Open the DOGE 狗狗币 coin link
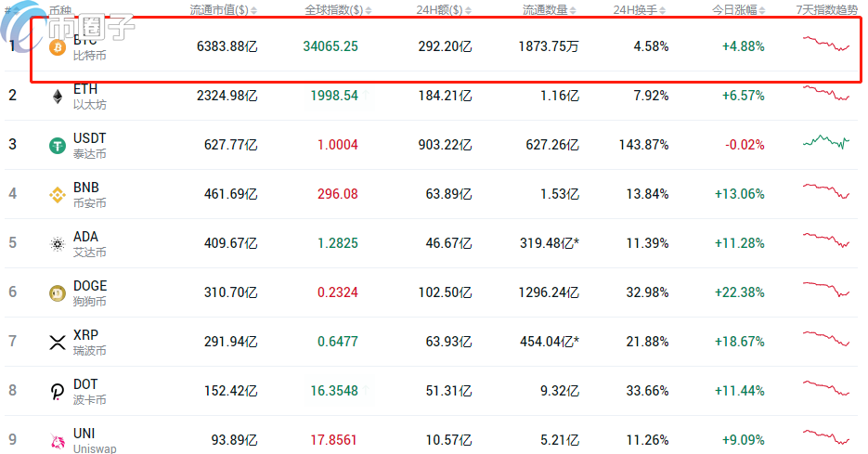868x454 pixels. [90, 292]
